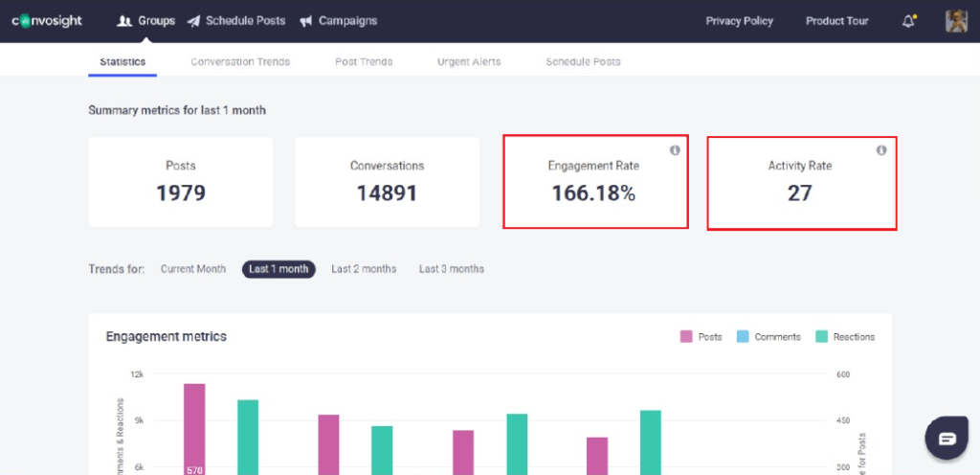Start the Product Tour
The image size is (980, 475).
coord(836,21)
